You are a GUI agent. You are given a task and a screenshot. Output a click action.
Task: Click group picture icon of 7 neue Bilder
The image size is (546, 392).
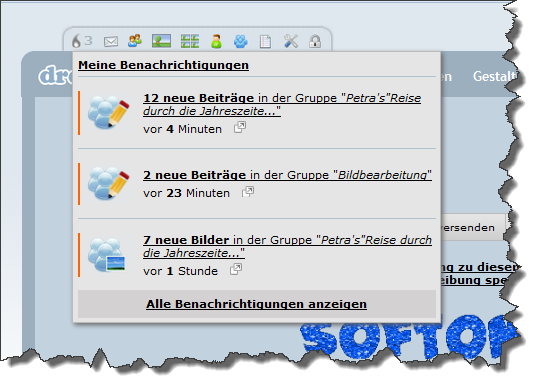pyautogui.click(x=106, y=254)
